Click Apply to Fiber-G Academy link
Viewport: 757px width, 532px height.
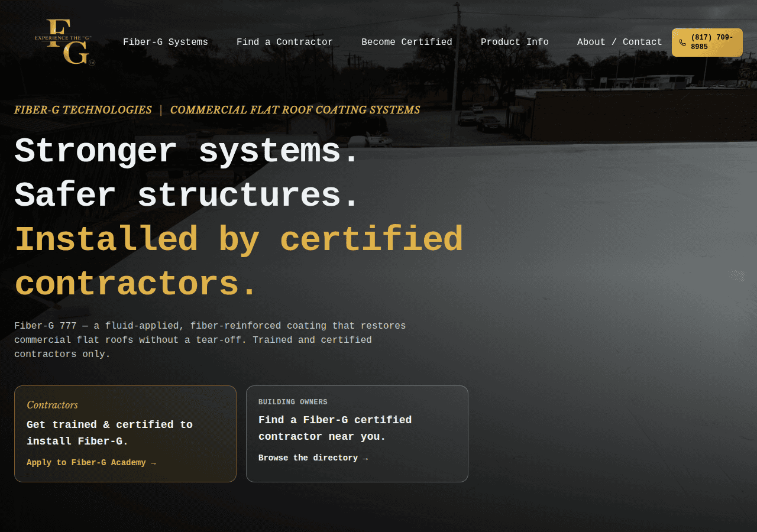91,463
